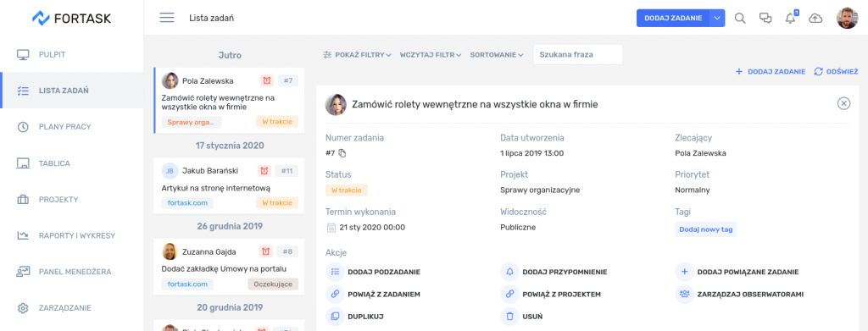Click the cloud upload icon
868x331 pixels.
tap(815, 19)
